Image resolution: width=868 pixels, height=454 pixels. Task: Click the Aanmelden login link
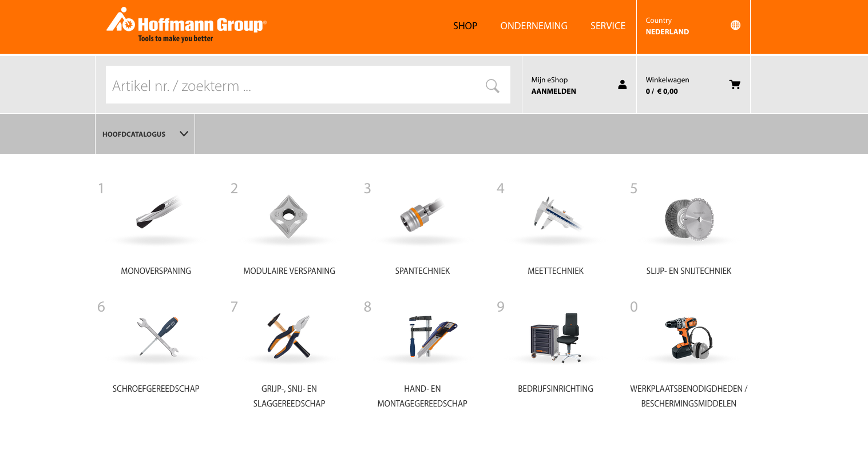(x=553, y=91)
